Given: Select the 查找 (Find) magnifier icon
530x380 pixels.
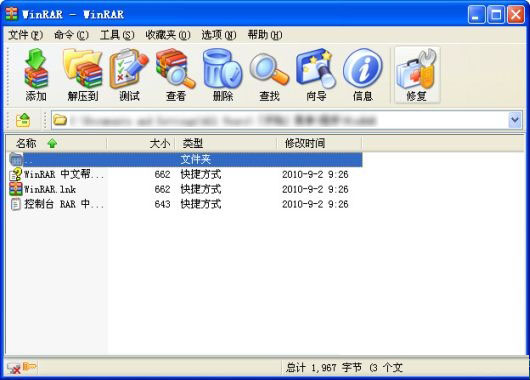Looking at the screenshot, I should tap(269, 75).
